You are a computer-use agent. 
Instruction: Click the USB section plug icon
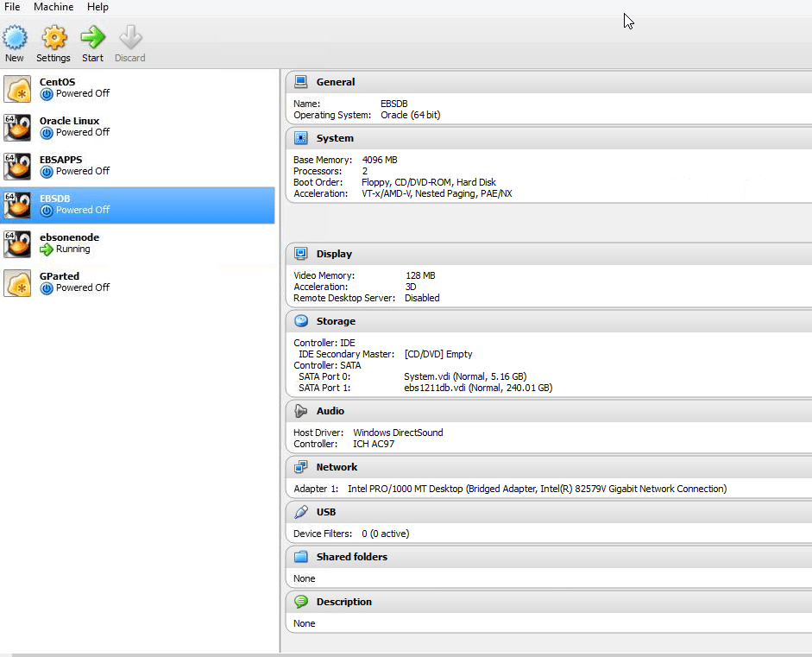301,512
